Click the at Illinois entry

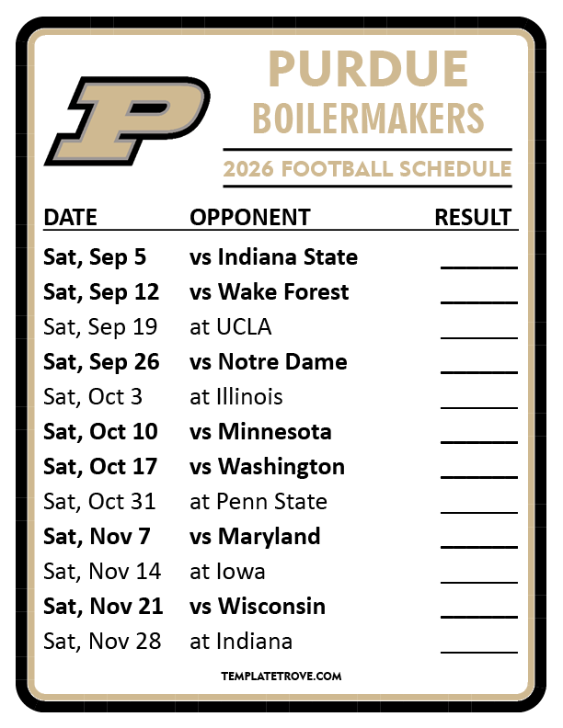(236, 396)
